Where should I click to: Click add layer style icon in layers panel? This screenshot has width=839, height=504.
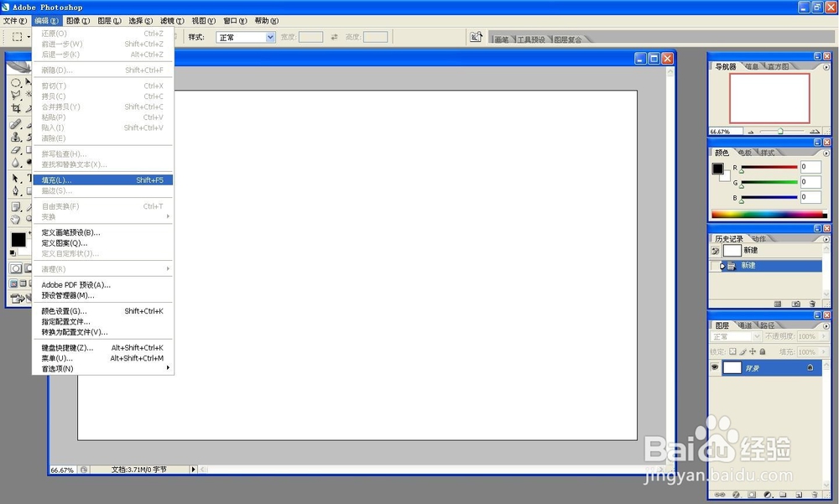[x=736, y=495]
